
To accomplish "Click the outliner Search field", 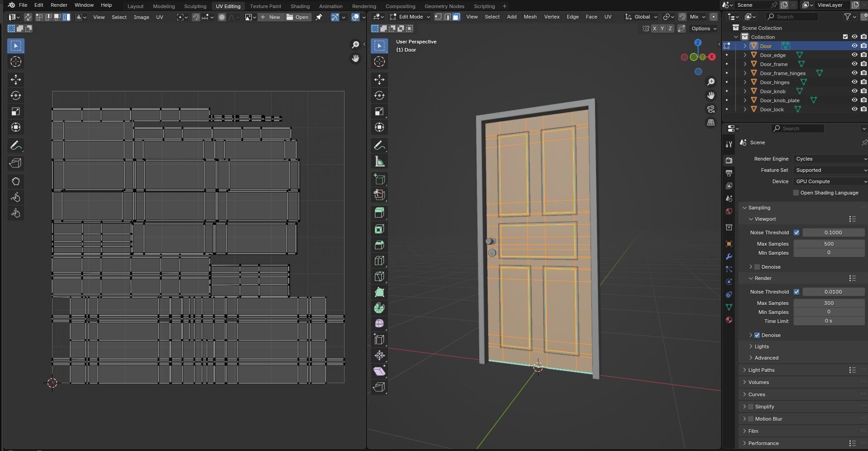I will (792, 17).
